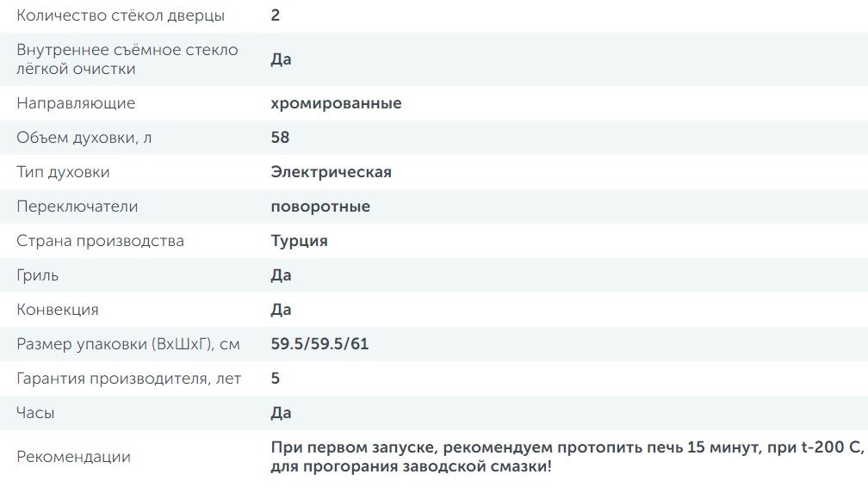Click the 'Переключатели' label
Viewport: 868px width, 499px height.
77,206
